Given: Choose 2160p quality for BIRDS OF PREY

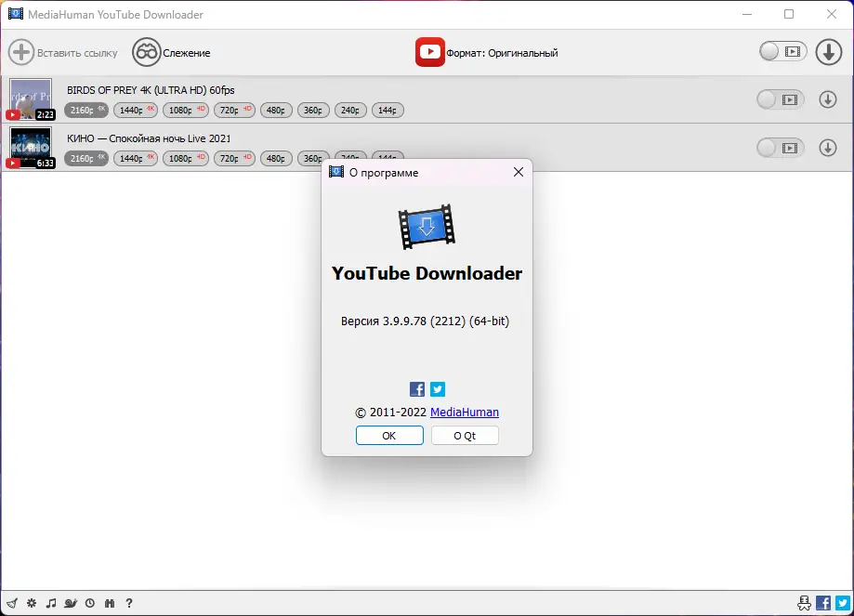Looking at the screenshot, I should pyautogui.click(x=86, y=110).
